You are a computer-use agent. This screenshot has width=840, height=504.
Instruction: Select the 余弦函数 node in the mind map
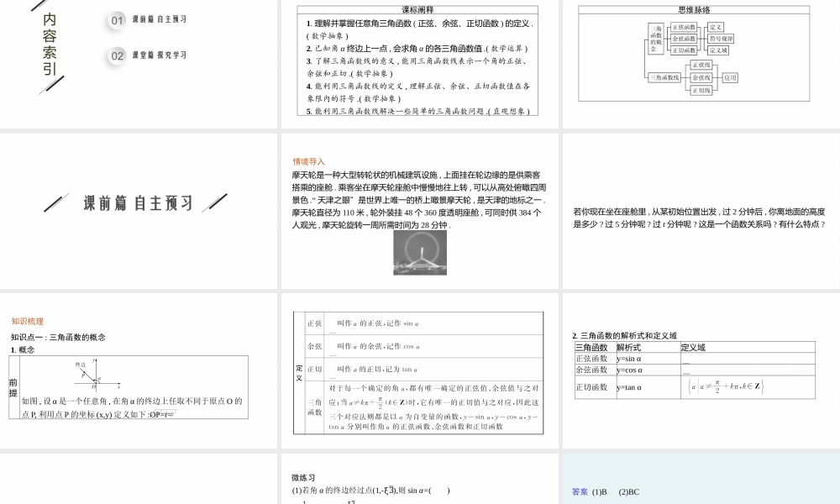[x=684, y=39]
